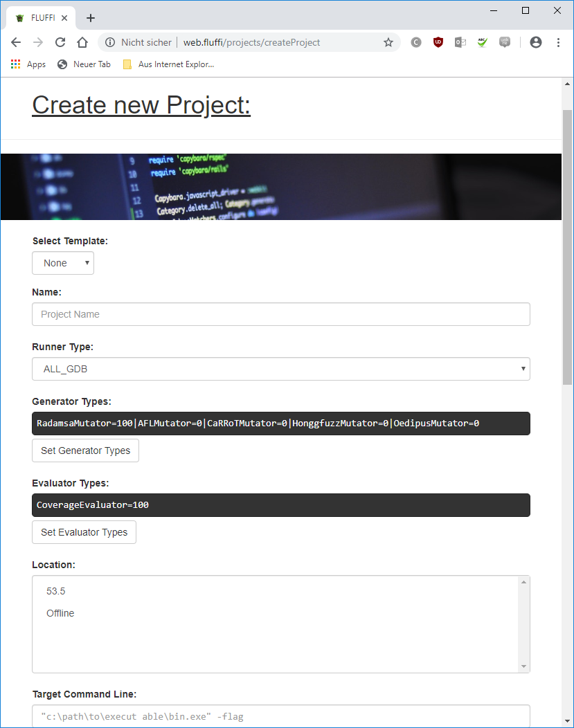574x728 pixels.
Task: Click Set Generator Types button
Action: [x=85, y=451]
